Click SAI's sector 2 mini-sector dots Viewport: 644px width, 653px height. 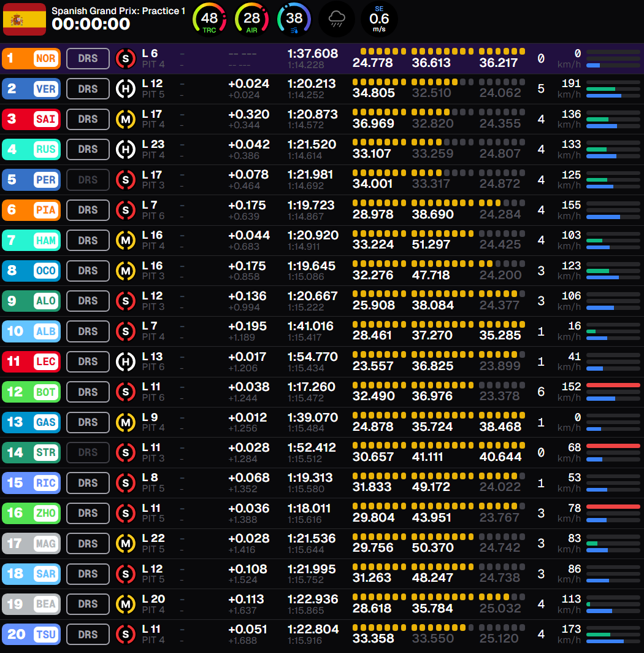pos(442,112)
